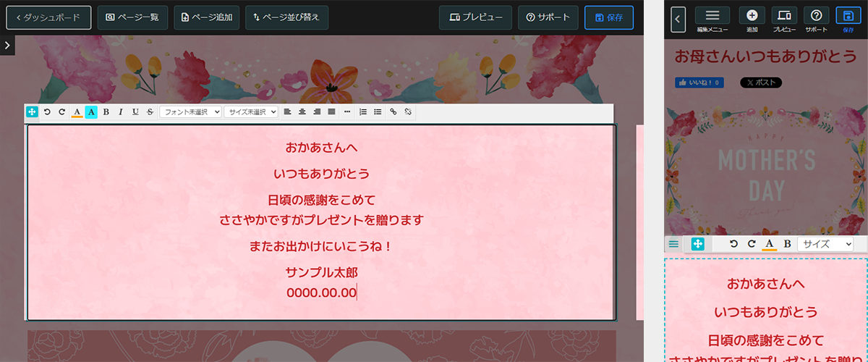Image resolution: width=868 pixels, height=362 pixels.
Task: Click undo in the main text toolbar
Action: point(47,112)
